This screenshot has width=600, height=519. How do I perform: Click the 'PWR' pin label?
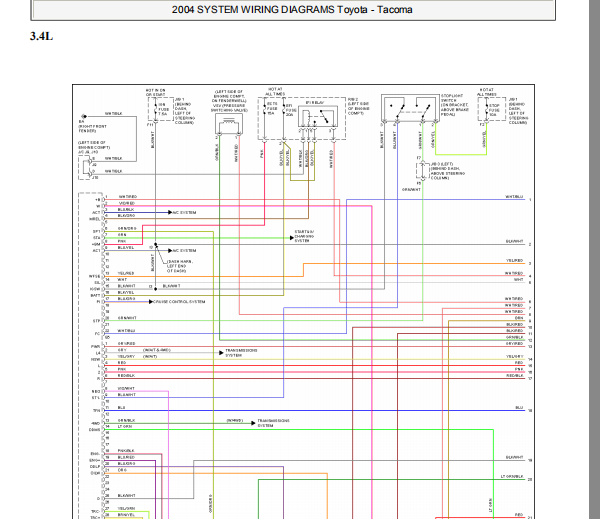point(95,346)
